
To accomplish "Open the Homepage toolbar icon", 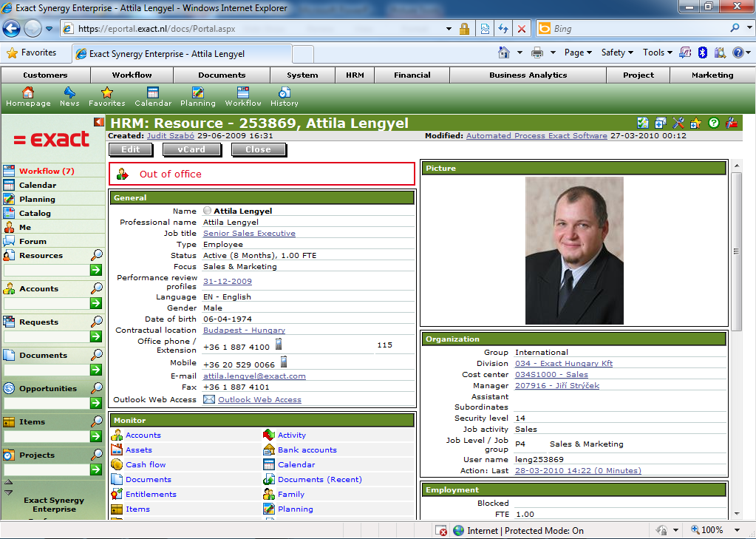I will [x=28, y=97].
